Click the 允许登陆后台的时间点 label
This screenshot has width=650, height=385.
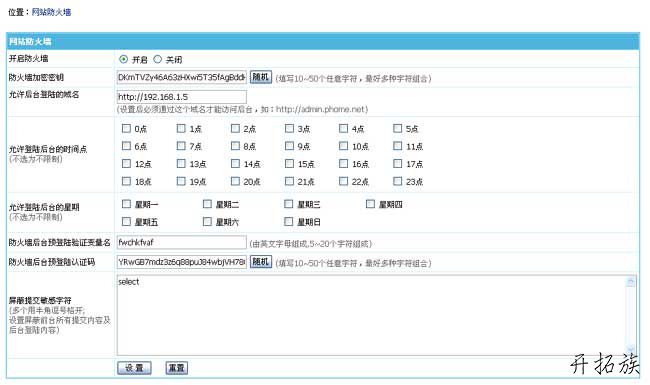tap(48, 149)
